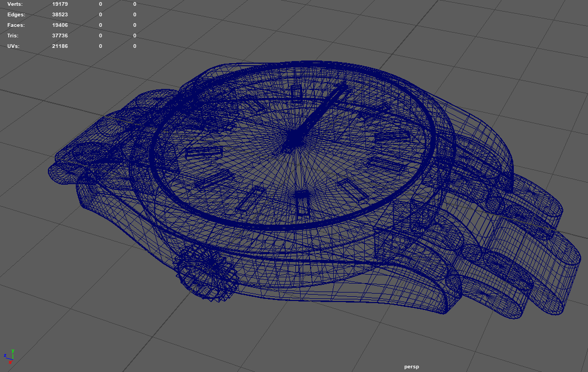Screen dimensions: 588x372
Task: Click the triangle count value 37736
Action: coord(60,36)
